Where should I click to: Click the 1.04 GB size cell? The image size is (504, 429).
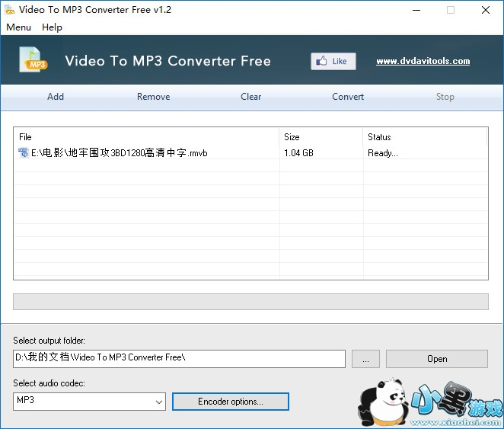click(x=298, y=153)
